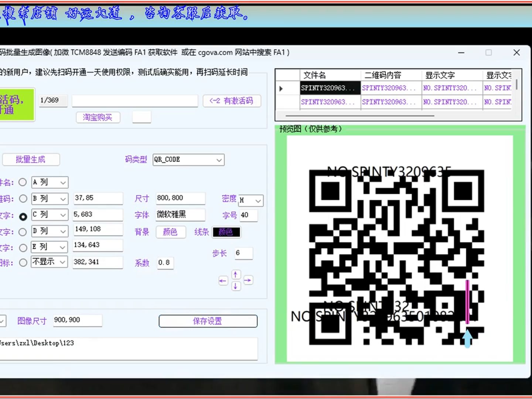Click the 步长 6 field
Screen dimensions: 532x399
(x=243, y=253)
